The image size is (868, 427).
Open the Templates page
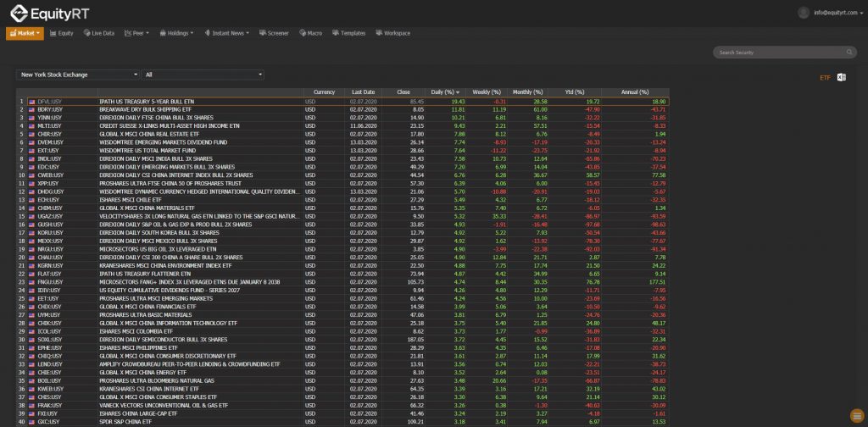[348, 33]
